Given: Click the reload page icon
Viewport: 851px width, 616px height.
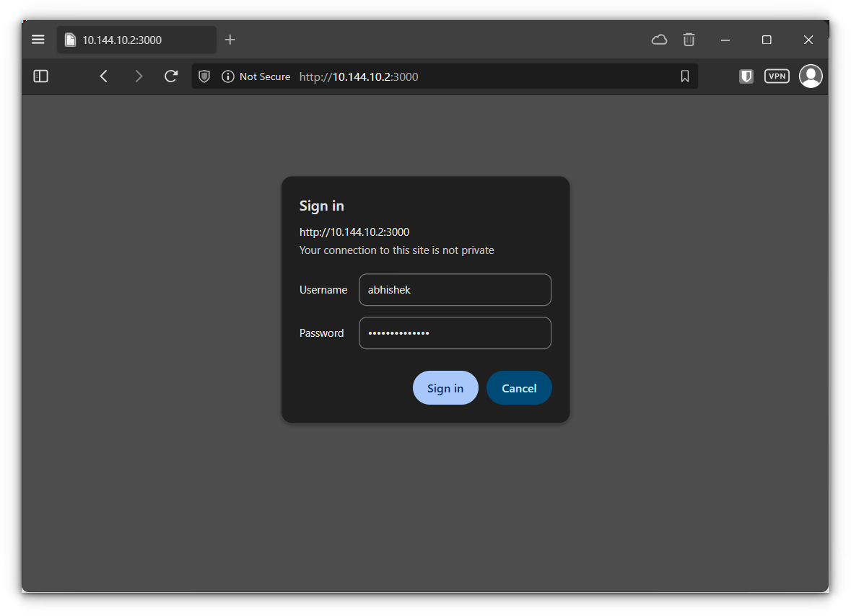Looking at the screenshot, I should [x=171, y=76].
